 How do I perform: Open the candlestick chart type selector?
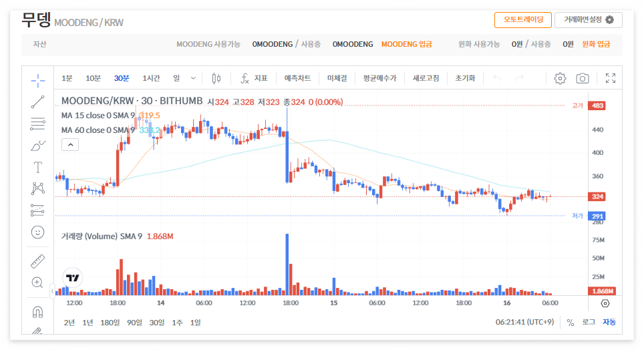216,78
